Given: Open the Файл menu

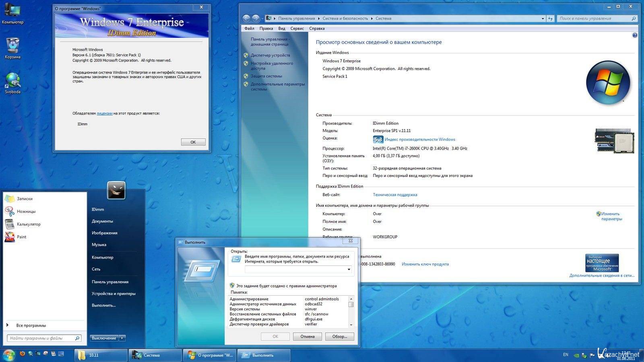Looking at the screenshot, I should click(249, 29).
